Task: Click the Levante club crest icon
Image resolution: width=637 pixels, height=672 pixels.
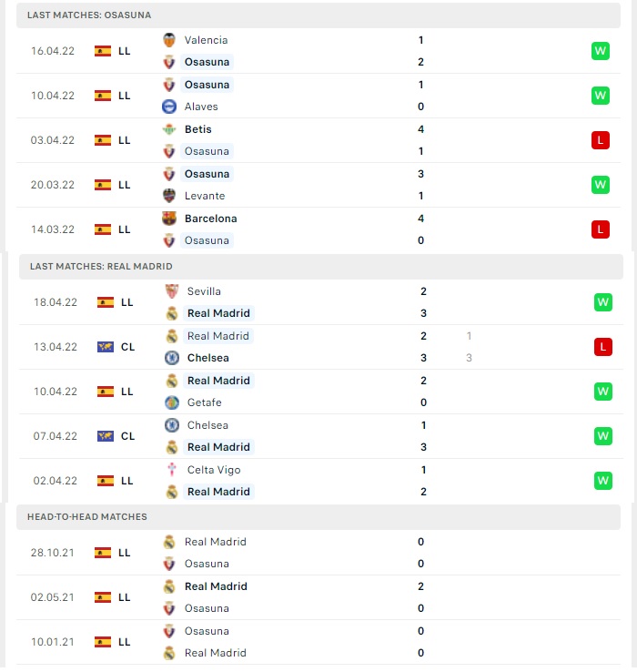Action: pyautogui.click(x=169, y=196)
